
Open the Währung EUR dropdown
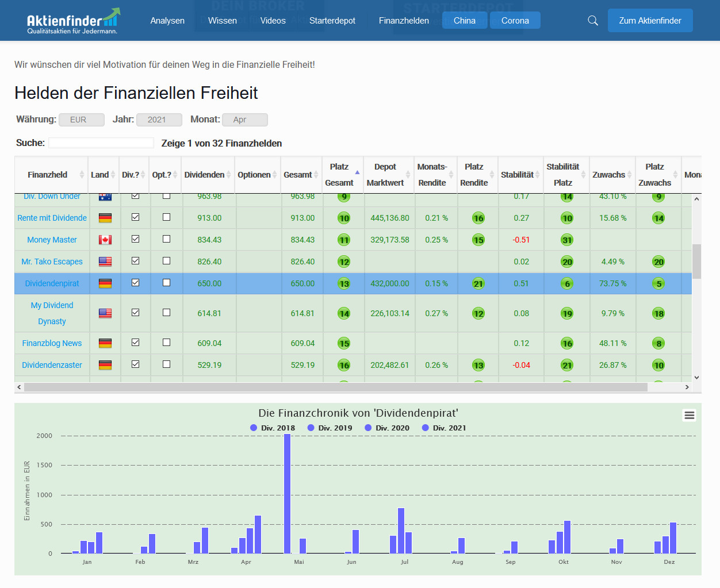pyautogui.click(x=82, y=120)
